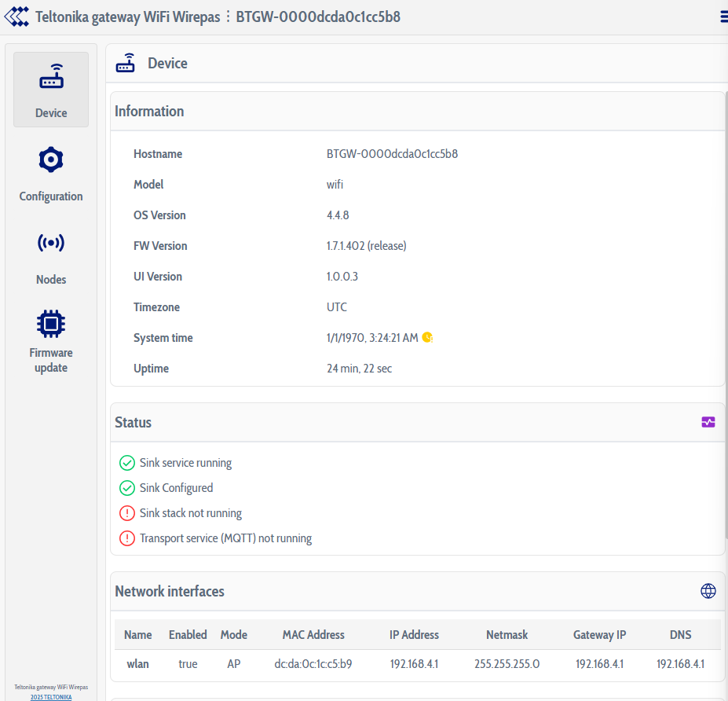Click the globe icon in Network interfaces
The height and width of the screenshot is (701, 728).
708,591
